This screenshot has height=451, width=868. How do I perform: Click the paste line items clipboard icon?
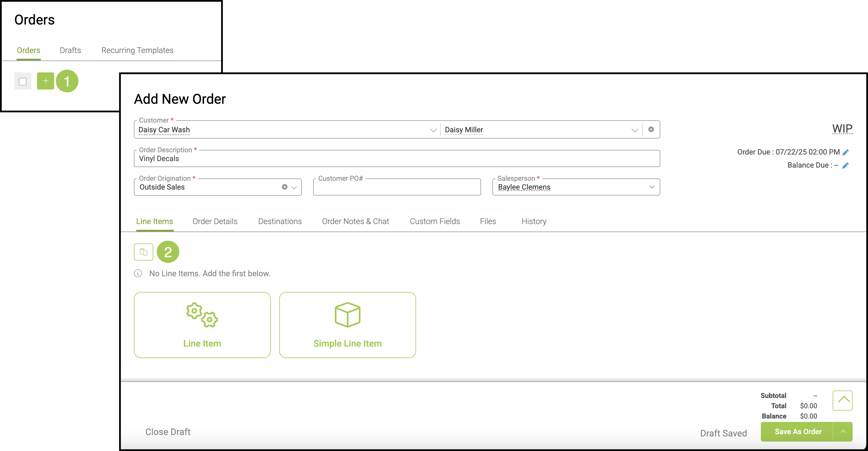click(144, 252)
